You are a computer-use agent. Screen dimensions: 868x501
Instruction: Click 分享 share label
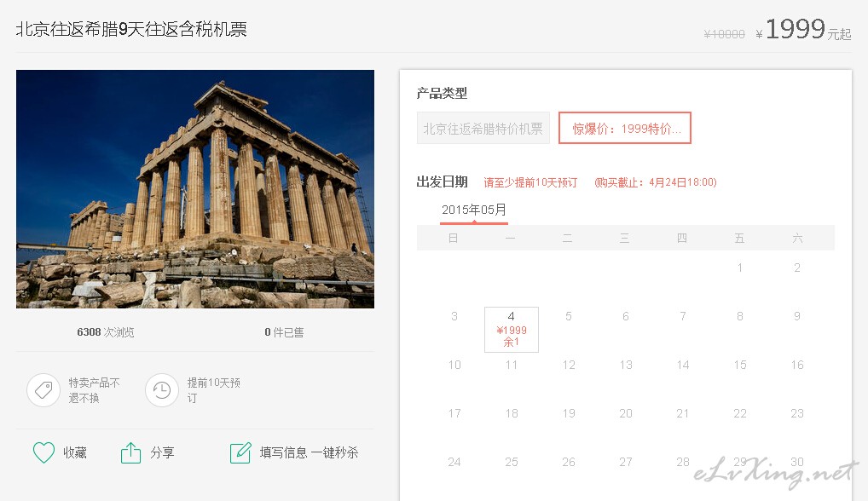coord(162,453)
